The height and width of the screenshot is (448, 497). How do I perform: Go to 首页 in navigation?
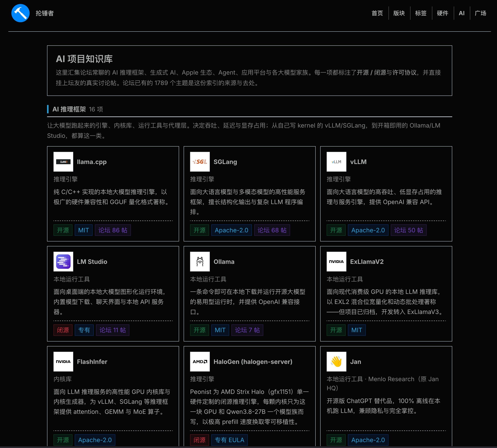tap(377, 13)
